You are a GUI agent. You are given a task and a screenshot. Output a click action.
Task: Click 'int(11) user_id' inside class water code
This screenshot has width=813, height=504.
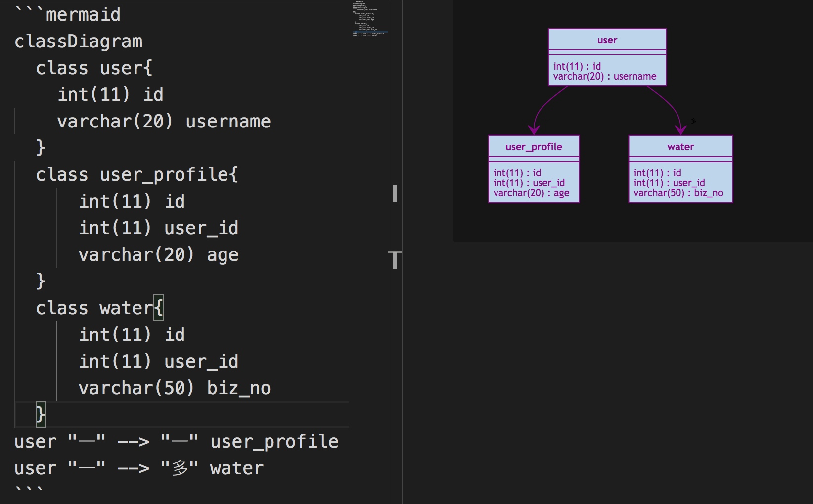[x=159, y=361]
